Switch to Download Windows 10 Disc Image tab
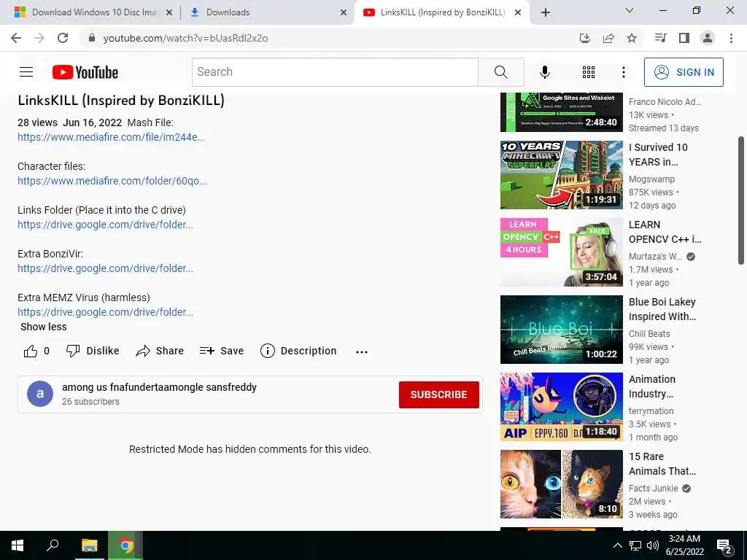The image size is (747, 560). [94, 12]
